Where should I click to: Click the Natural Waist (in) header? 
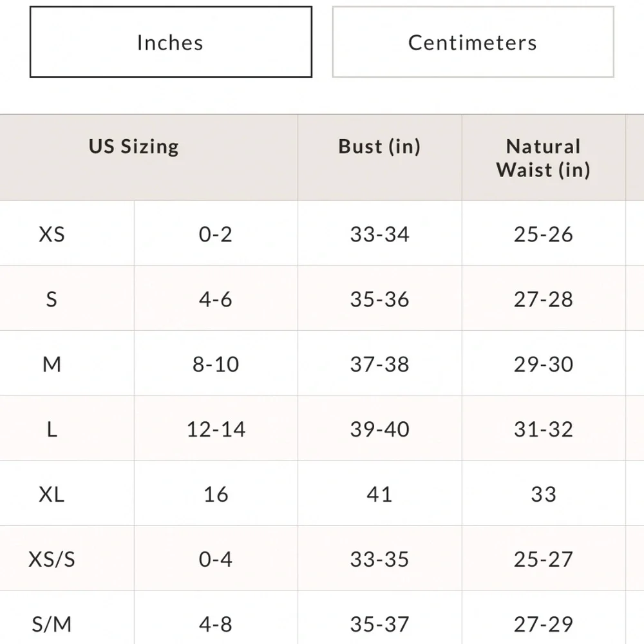tap(543, 158)
